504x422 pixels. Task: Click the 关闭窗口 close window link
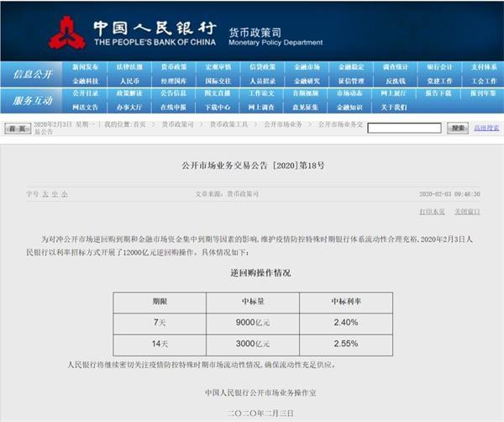click(467, 212)
